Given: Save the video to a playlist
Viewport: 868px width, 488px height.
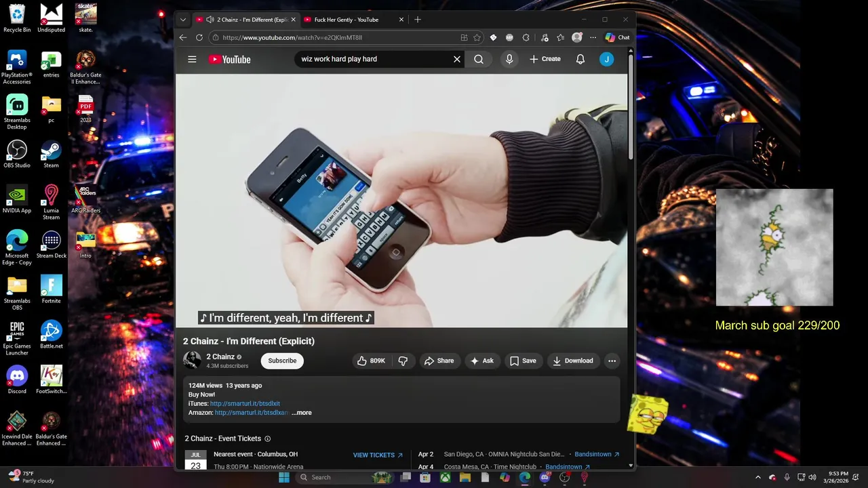Looking at the screenshot, I should (x=523, y=361).
